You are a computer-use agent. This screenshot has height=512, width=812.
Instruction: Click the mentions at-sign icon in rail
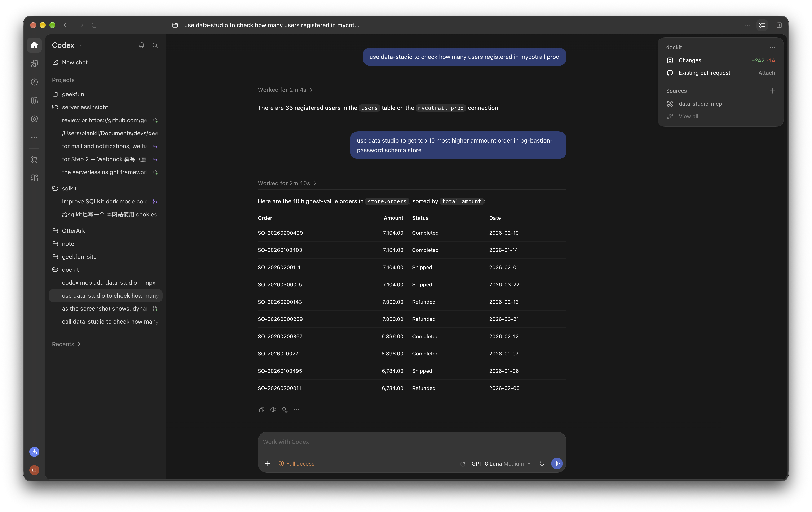(34, 119)
